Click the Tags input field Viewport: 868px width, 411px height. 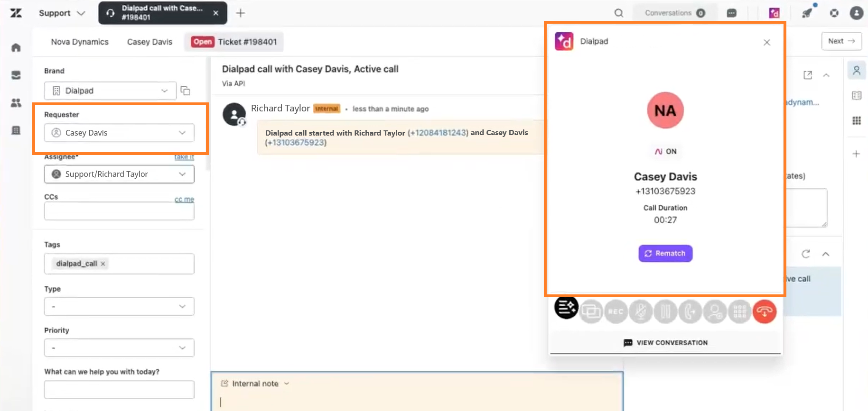tap(119, 264)
